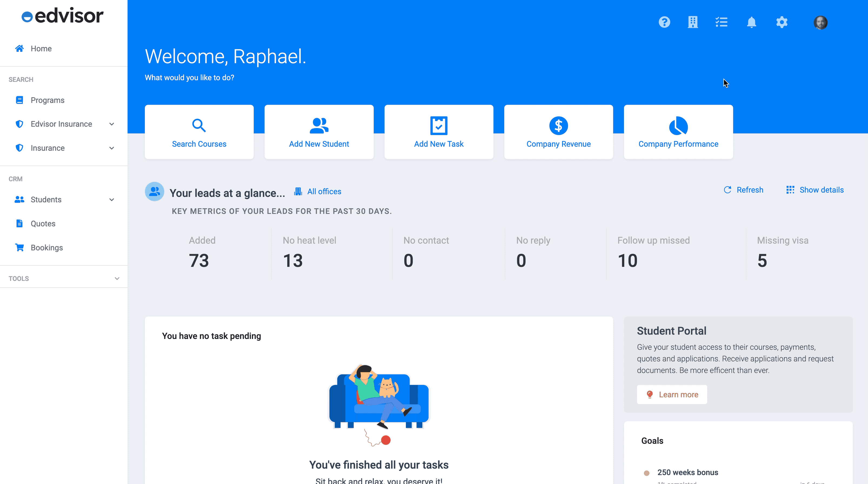The image size is (868, 484).
Task: Click the Company Revenue dollar icon
Action: pyautogui.click(x=558, y=126)
